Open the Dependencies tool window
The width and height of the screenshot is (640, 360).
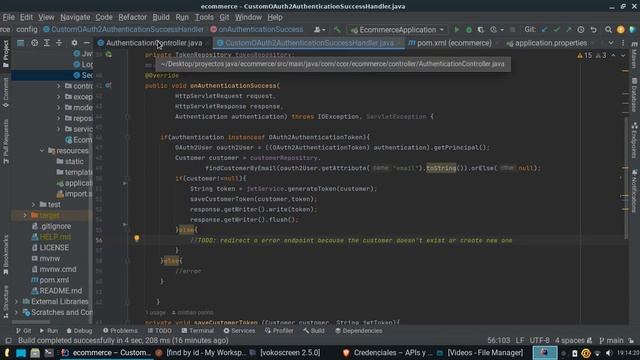point(359,331)
